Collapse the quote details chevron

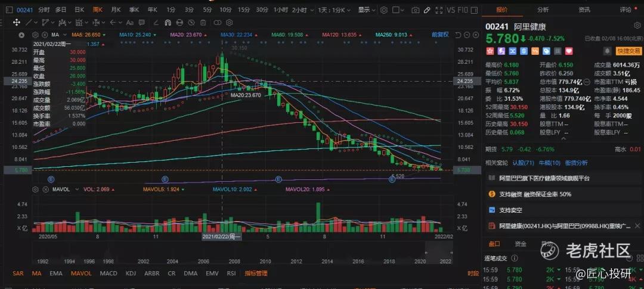tap(563, 139)
